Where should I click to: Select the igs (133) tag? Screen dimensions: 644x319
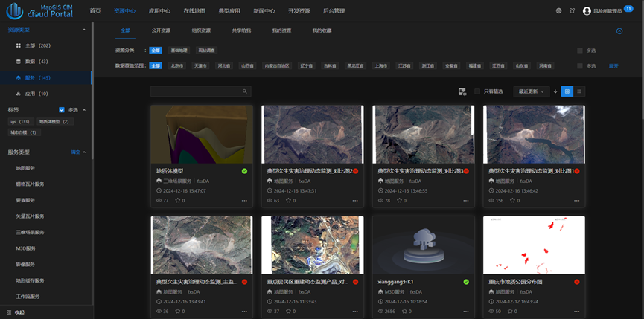tap(21, 121)
